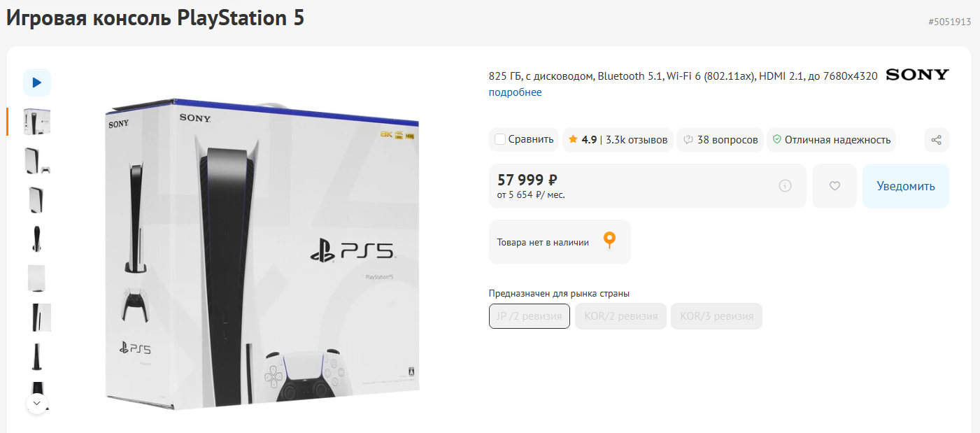980x433 pixels.
Task: Add PlayStation 5 to favorites (heart icon)
Action: [834, 186]
